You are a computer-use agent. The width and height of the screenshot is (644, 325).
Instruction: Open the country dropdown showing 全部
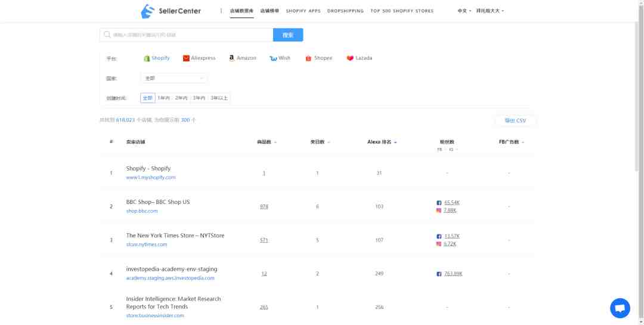click(174, 78)
